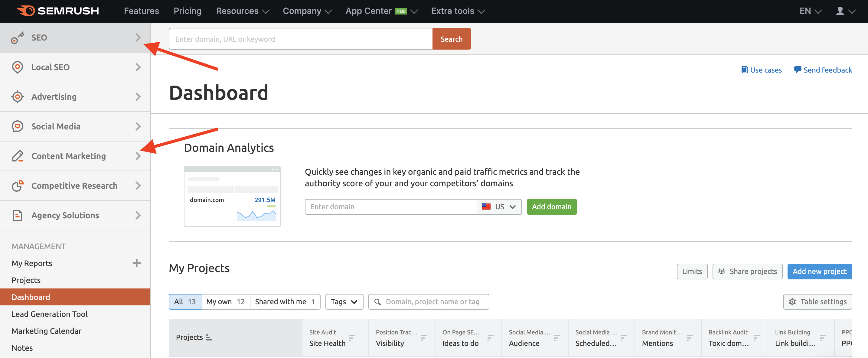Click the orange Search button
This screenshot has height=358, width=868.
[x=452, y=39]
